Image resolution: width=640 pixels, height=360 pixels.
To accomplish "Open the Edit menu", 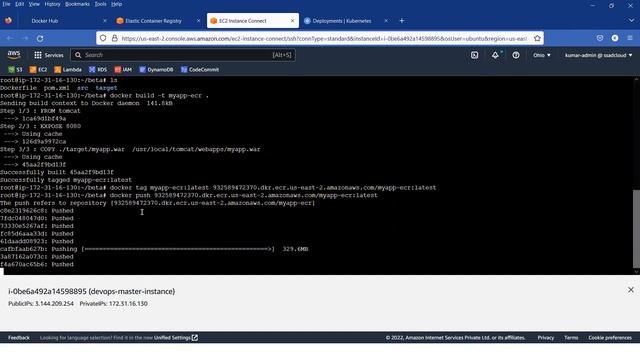I will tap(19, 4).
